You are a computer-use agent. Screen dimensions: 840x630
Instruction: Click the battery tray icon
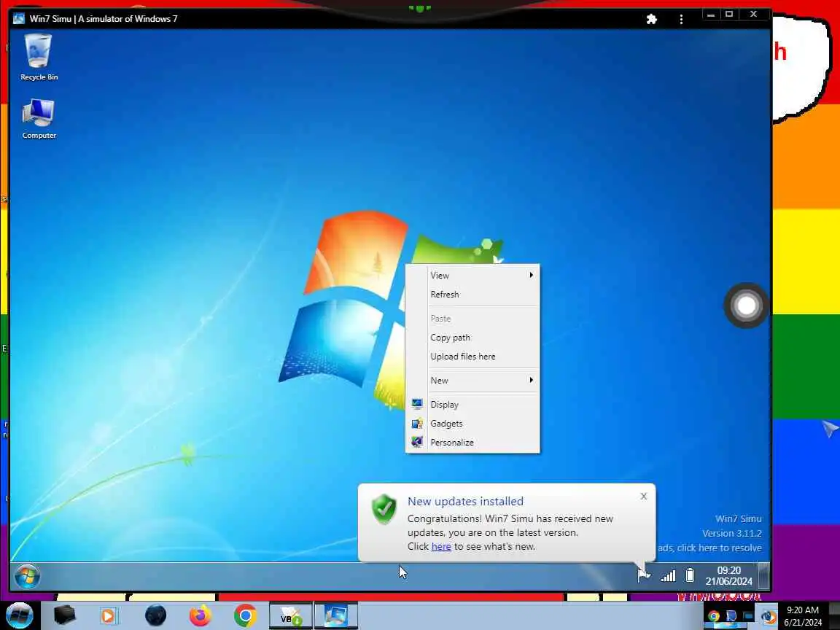690,575
